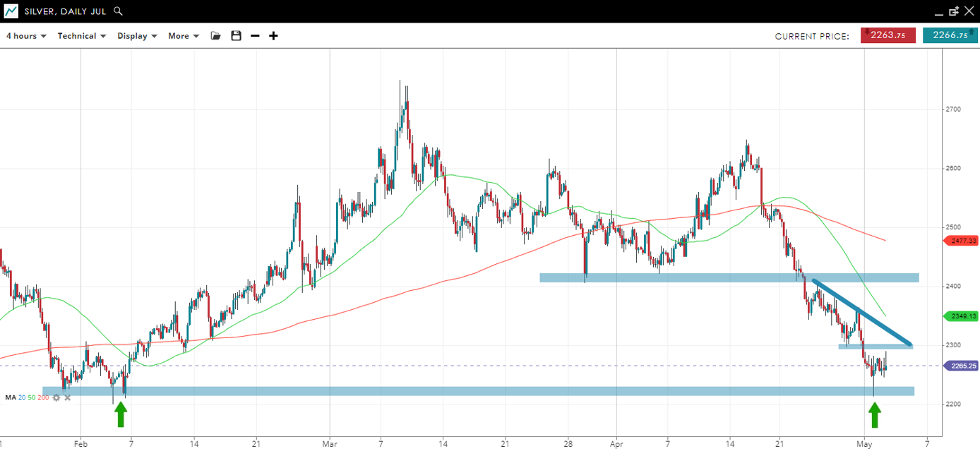The height and width of the screenshot is (456, 980).
Task: Open the Display options dropdown
Action: pyautogui.click(x=137, y=36)
